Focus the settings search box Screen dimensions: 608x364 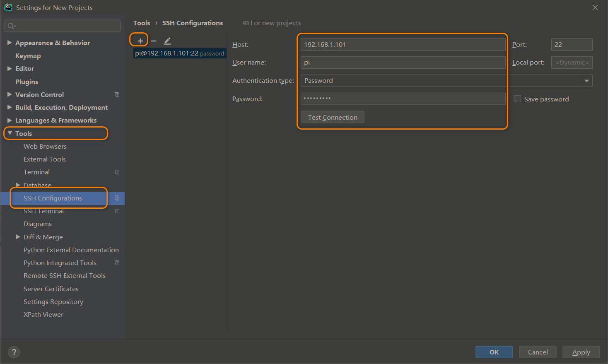point(63,26)
